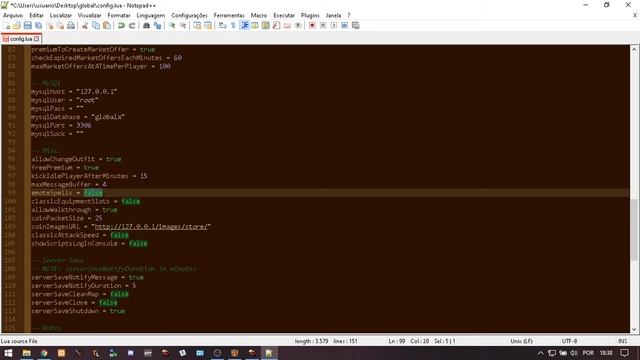The height and width of the screenshot is (360, 640).
Task: Redo the edit via toolbar Redo icon
Action: (132, 25)
